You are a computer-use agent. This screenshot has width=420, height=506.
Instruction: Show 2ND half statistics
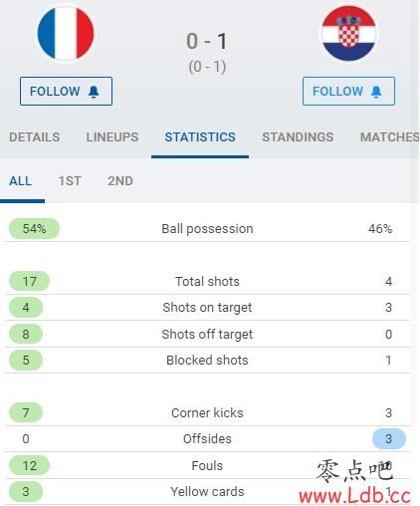point(120,181)
